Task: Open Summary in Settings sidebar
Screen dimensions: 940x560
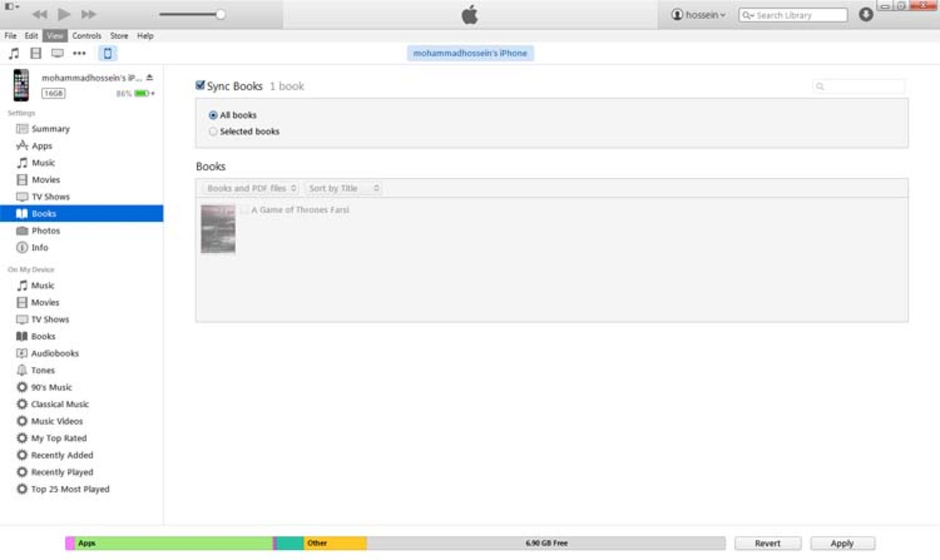Action: [82, 129]
